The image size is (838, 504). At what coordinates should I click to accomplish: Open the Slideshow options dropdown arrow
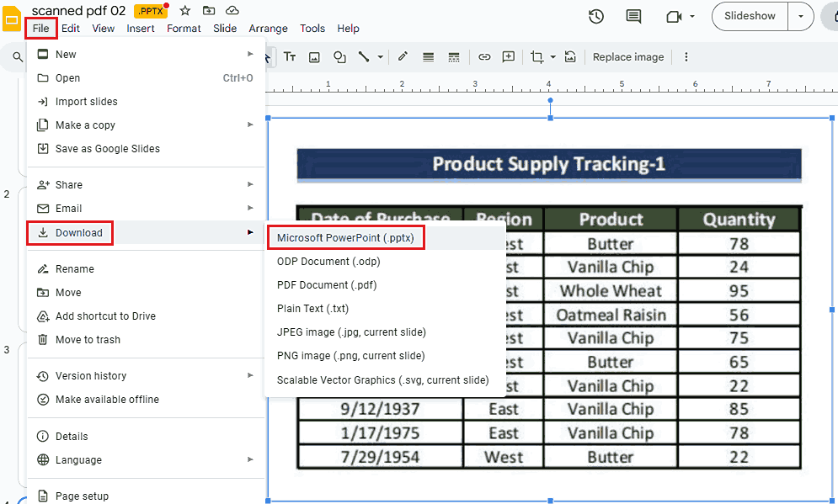(x=801, y=16)
